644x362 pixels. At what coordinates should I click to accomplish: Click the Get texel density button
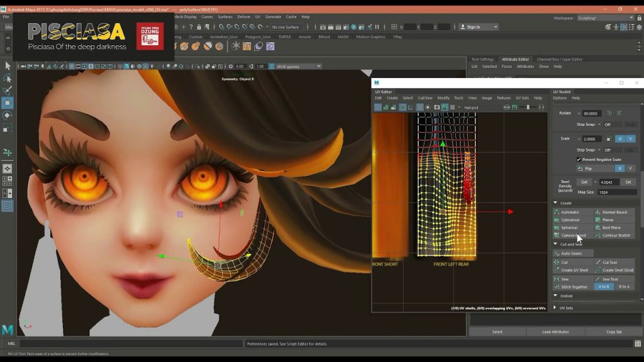click(x=584, y=182)
